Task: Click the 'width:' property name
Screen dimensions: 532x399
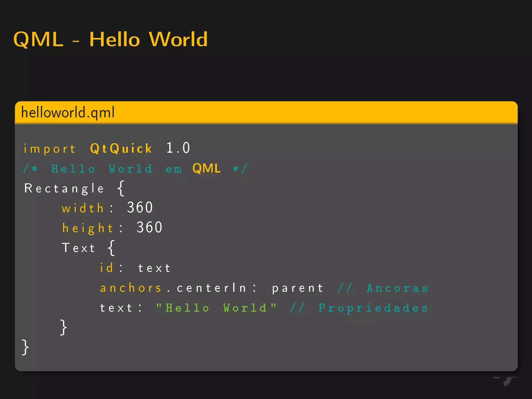Action: click(88, 208)
